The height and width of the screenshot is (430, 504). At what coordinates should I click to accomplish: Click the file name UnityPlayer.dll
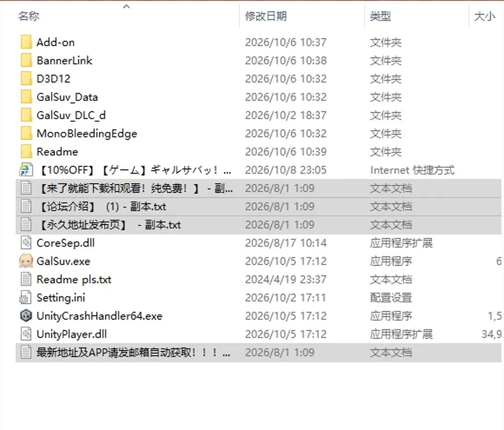tap(72, 334)
